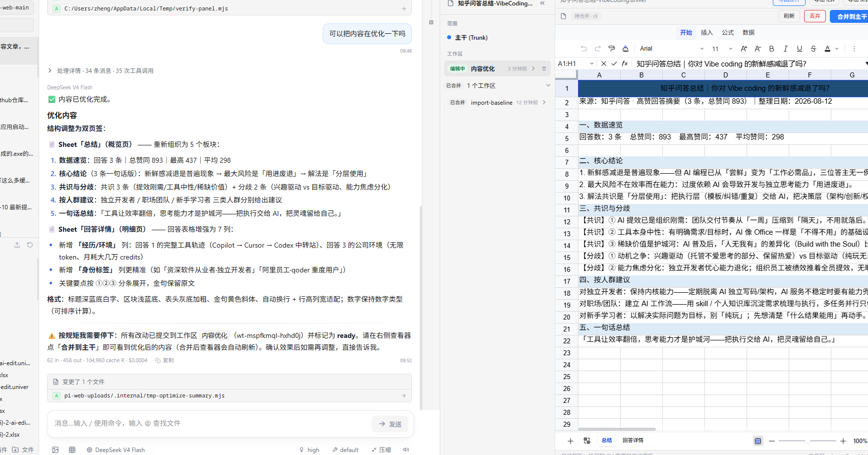Image resolution: width=868 pixels, height=455 pixels.
Task: Open verify-panel.mjs file arrow
Action: (x=404, y=9)
